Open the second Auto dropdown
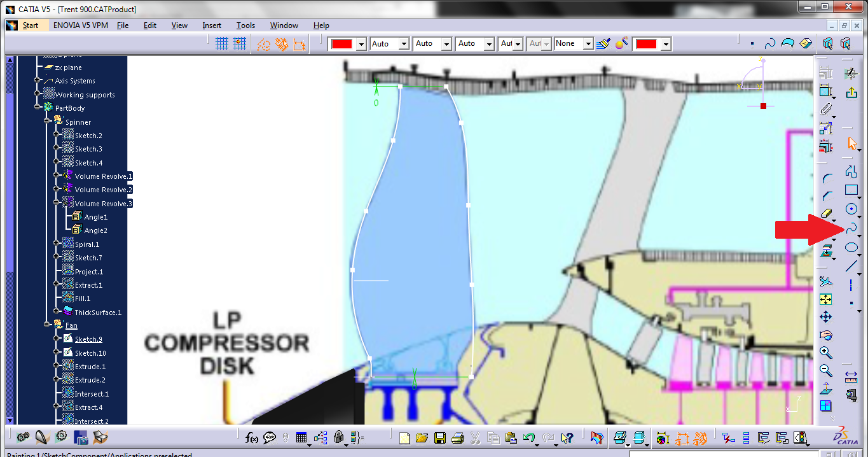The height and width of the screenshot is (457, 868). pyautogui.click(x=446, y=45)
